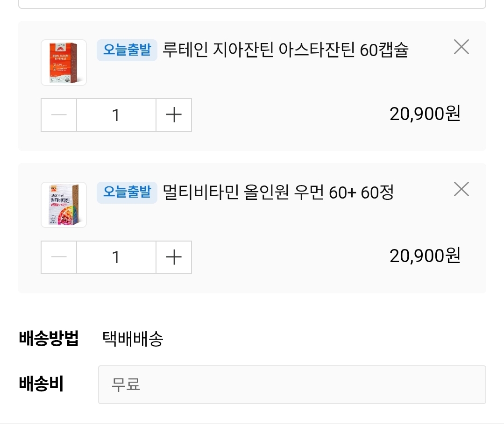This screenshot has width=504, height=434.
Task: Click the 20,900원 price of 멀티비타민 item
Action: pyautogui.click(x=425, y=256)
